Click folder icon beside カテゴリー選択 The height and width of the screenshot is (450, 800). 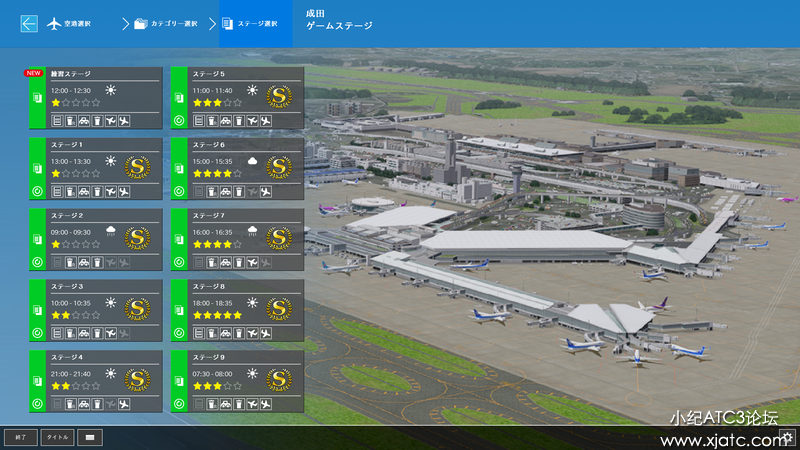point(141,23)
